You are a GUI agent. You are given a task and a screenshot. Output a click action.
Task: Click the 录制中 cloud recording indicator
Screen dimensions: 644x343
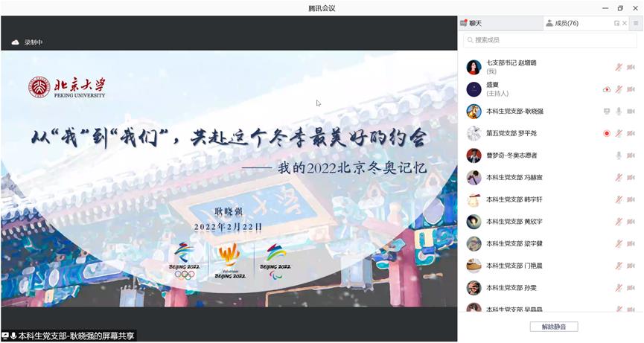tap(28, 42)
